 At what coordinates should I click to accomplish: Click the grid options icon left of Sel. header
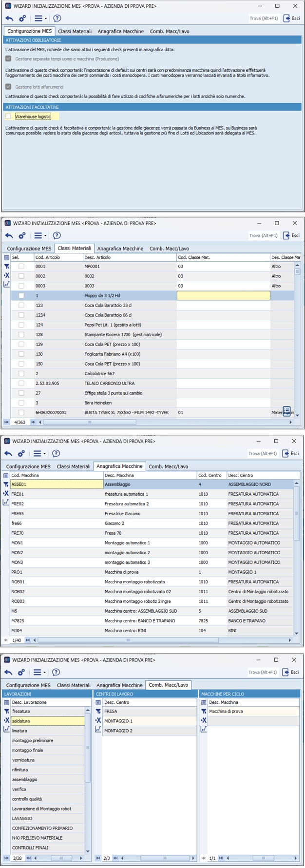point(6,257)
